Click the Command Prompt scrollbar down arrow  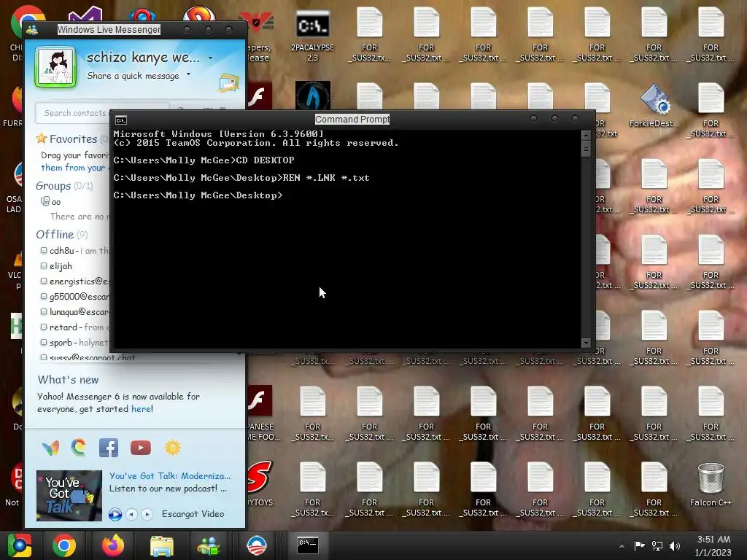[586, 343]
